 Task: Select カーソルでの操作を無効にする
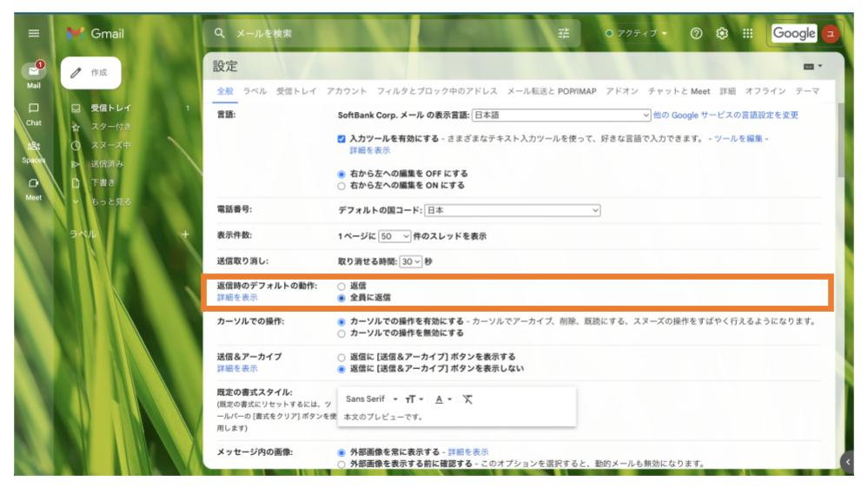(341, 333)
